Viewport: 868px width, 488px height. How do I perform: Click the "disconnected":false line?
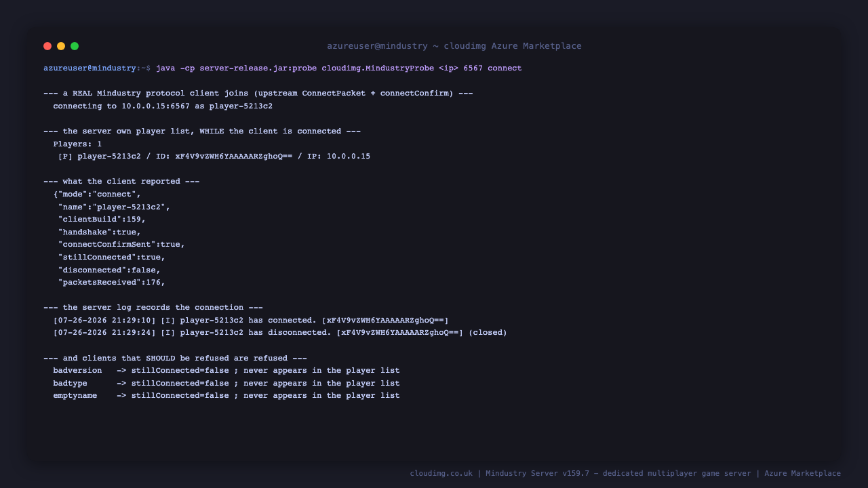[109, 270]
